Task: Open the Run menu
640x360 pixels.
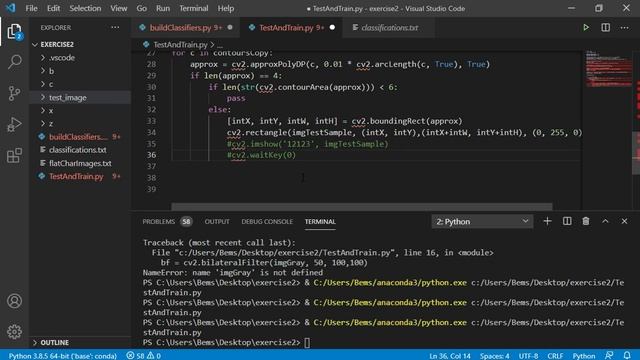Action: 163,8
